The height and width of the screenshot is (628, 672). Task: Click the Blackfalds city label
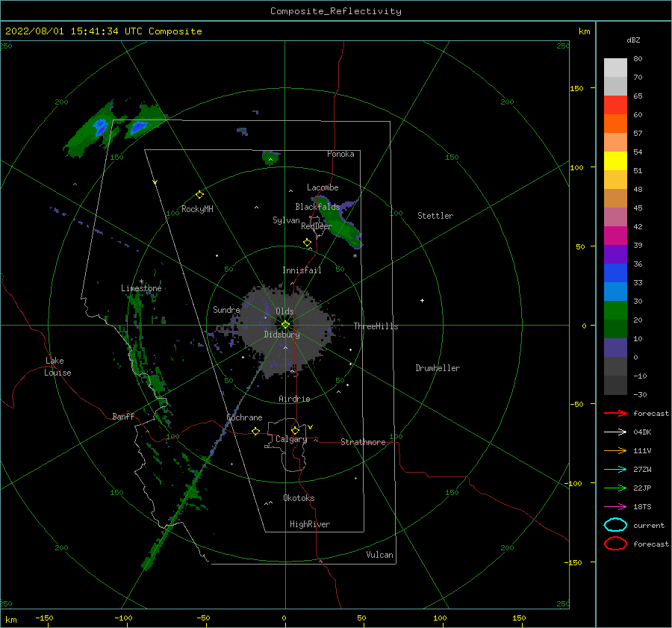[x=317, y=207]
